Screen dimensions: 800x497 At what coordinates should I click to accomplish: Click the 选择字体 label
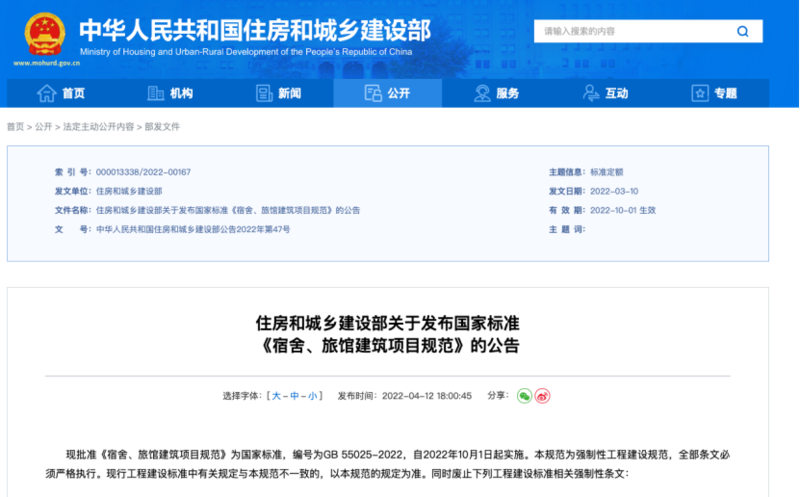(242, 396)
